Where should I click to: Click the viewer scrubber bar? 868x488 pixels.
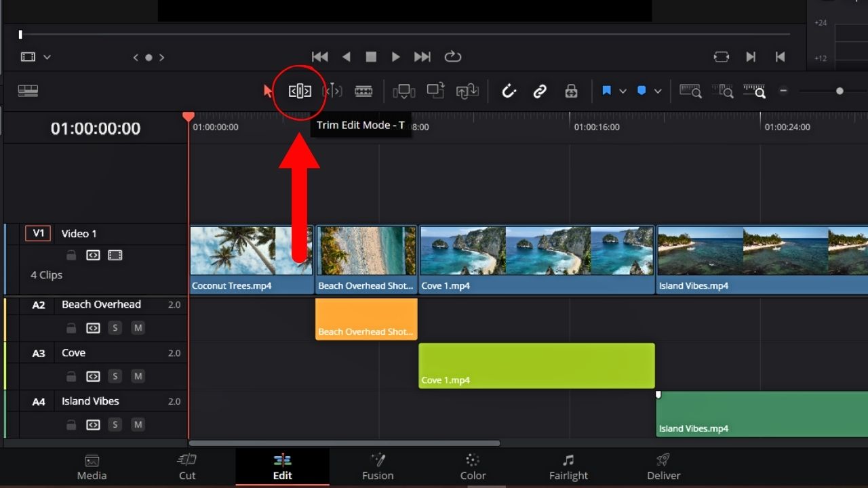click(x=406, y=34)
